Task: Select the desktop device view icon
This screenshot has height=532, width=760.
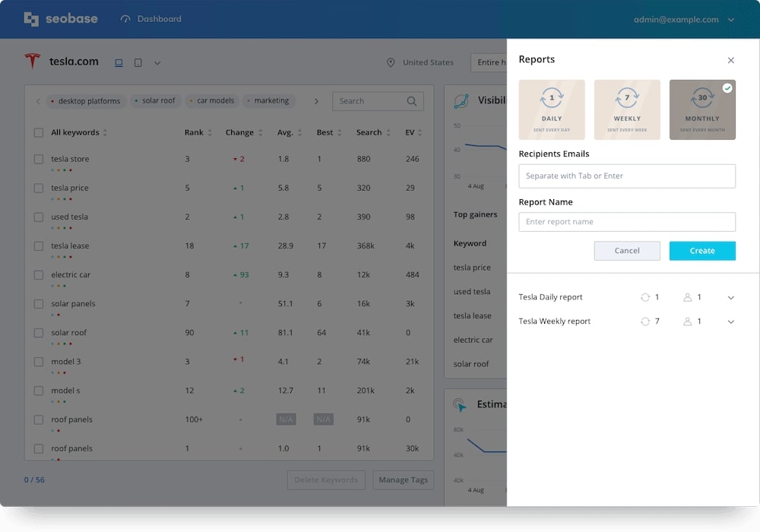Action: tap(119, 62)
